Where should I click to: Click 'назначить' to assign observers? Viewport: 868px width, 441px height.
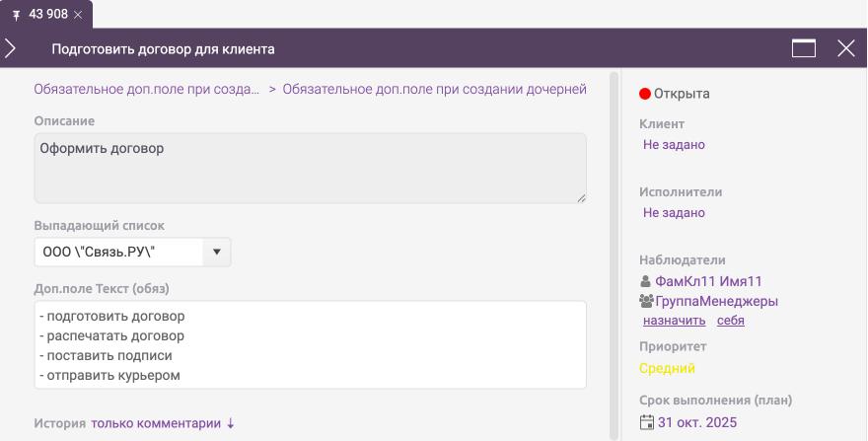(674, 321)
